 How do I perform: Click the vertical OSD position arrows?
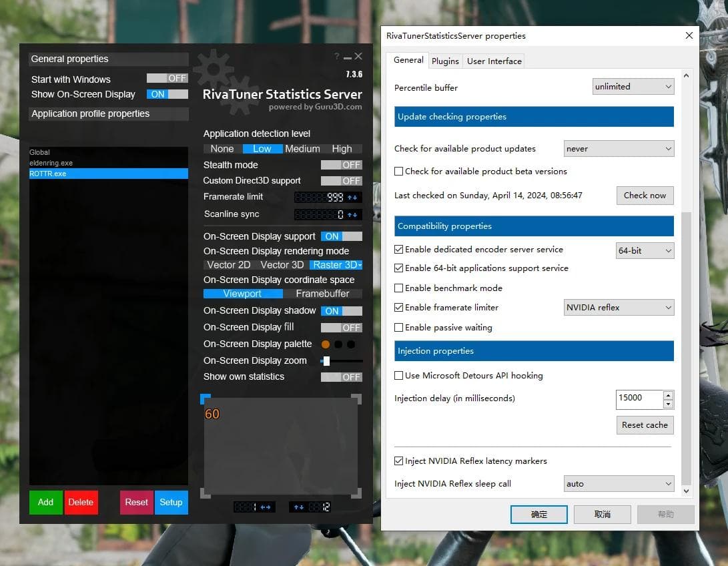[298, 507]
